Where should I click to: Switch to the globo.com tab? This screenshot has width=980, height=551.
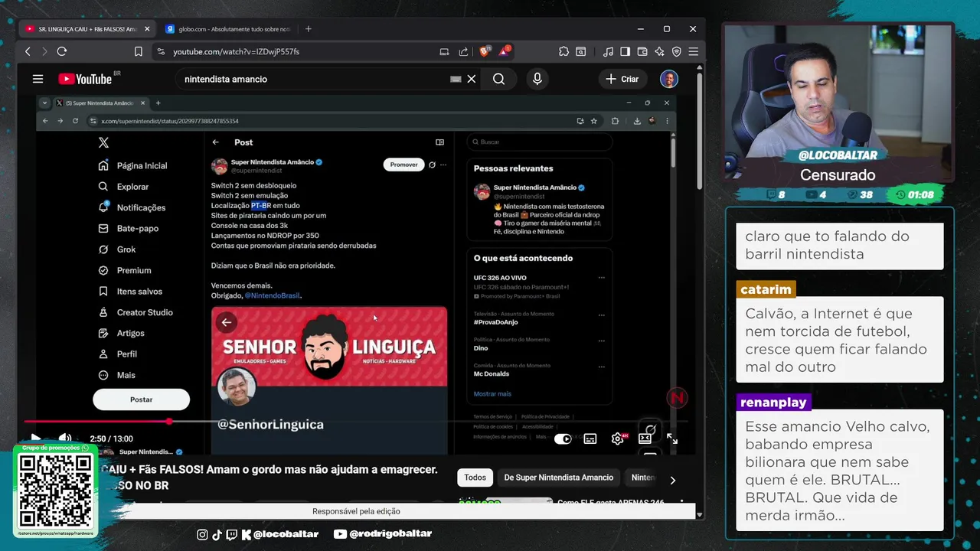coord(227,29)
